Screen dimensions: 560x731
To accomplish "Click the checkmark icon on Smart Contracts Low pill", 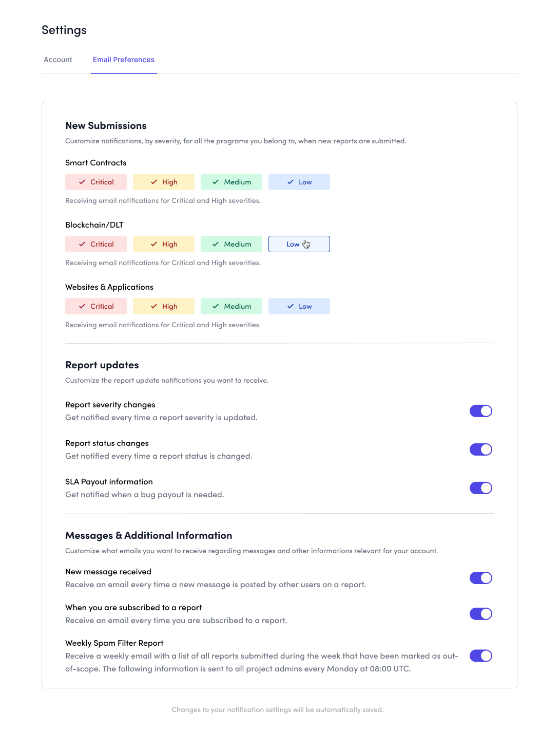I will (x=290, y=181).
